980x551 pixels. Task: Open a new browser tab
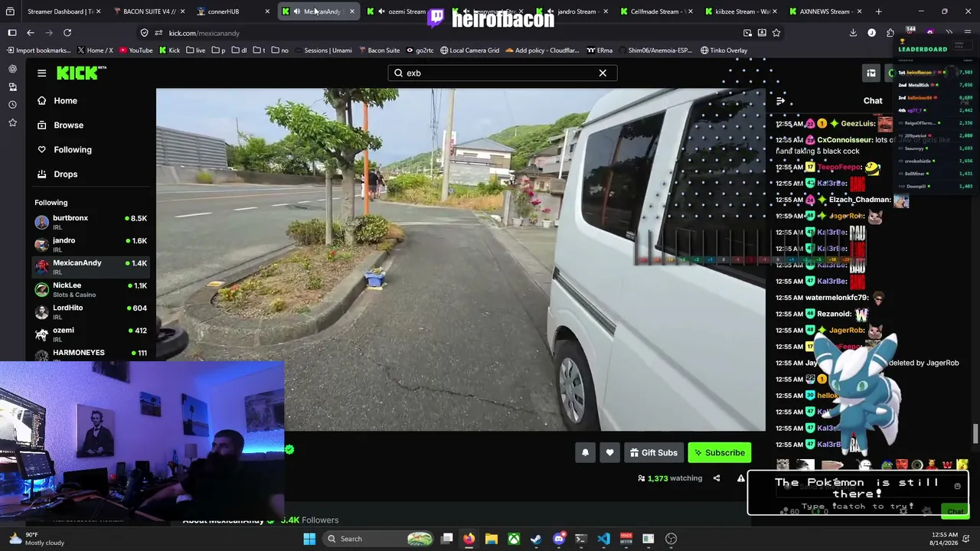coord(878,11)
